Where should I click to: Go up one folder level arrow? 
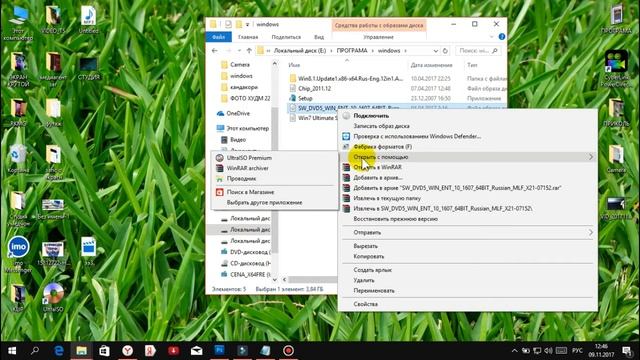coord(249,51)
